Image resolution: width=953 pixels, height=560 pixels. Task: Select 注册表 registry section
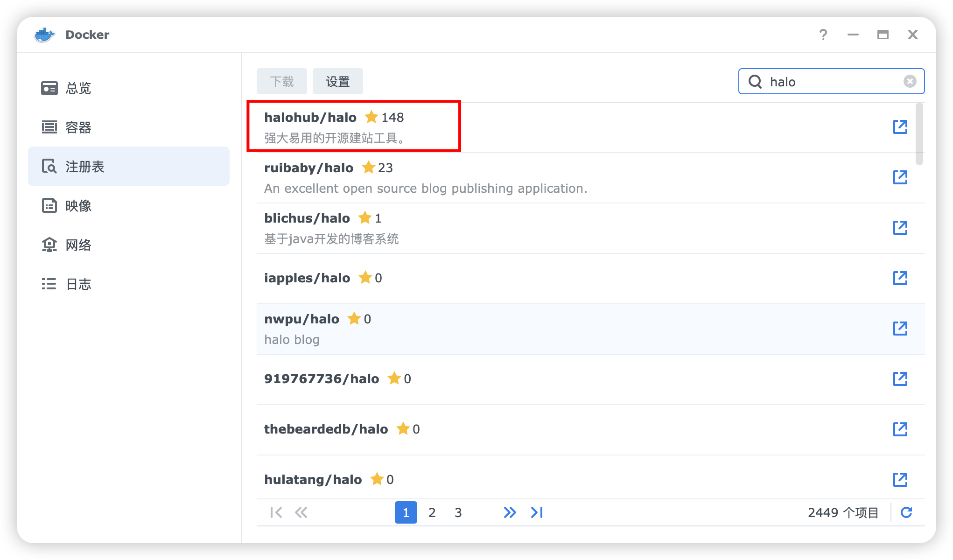coord(129,167)
